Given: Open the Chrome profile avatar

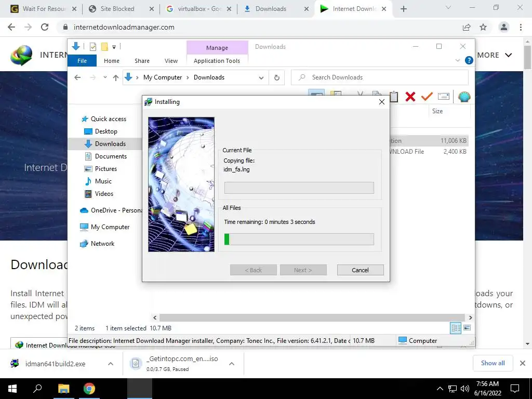Looking at the screenshot, I should 504,27.
